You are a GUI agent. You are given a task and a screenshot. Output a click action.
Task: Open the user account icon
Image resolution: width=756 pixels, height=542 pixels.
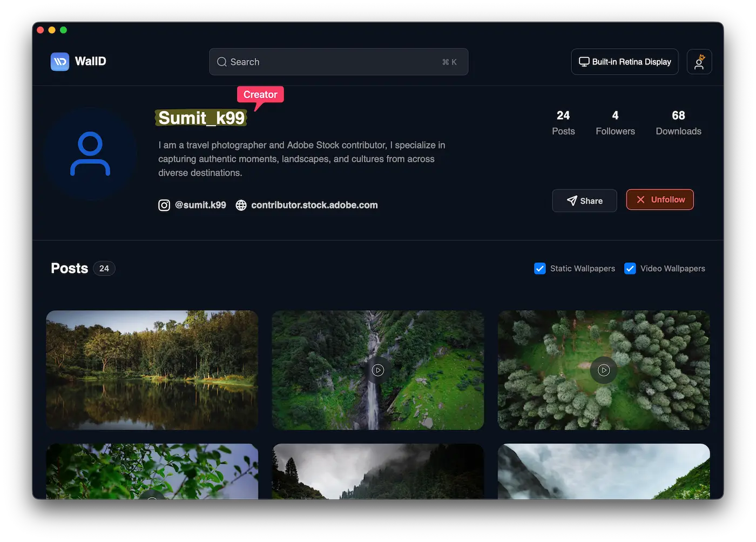click(x=699, y=62)
